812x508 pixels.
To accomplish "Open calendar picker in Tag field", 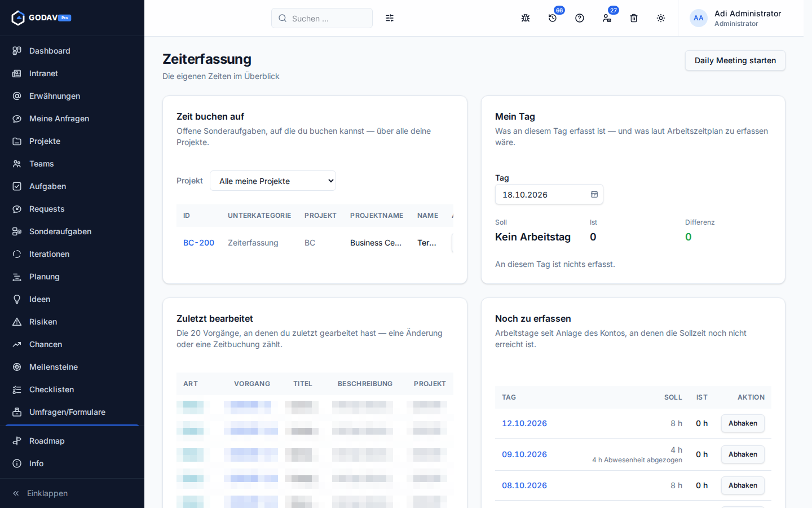I will click(594, 194).
